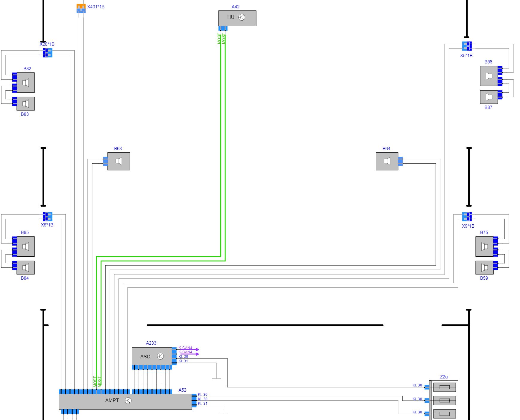Click speaker component B85
520x420 pixels.
click(25, 246)
